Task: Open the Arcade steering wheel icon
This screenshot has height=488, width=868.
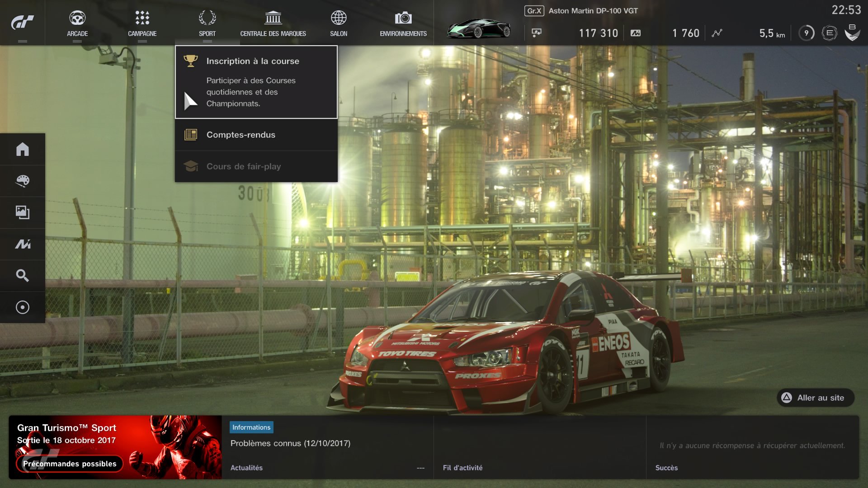Action: tap(77, 18)
